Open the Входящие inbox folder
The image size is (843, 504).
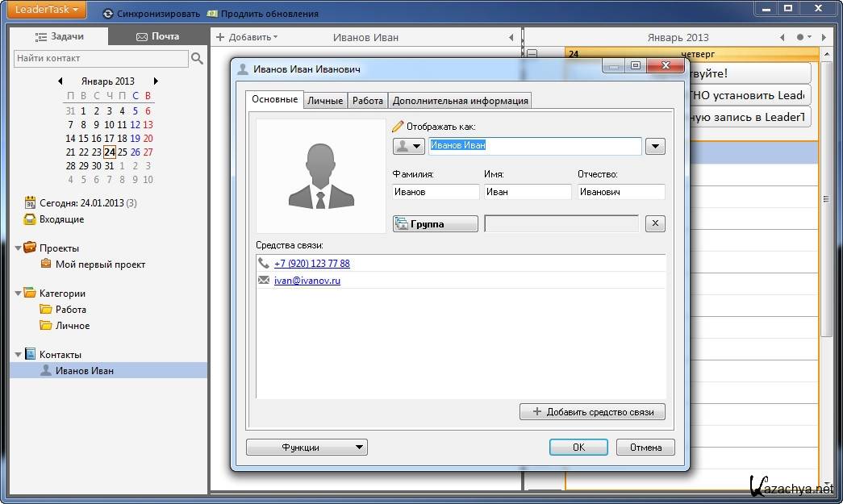point(30,219)
